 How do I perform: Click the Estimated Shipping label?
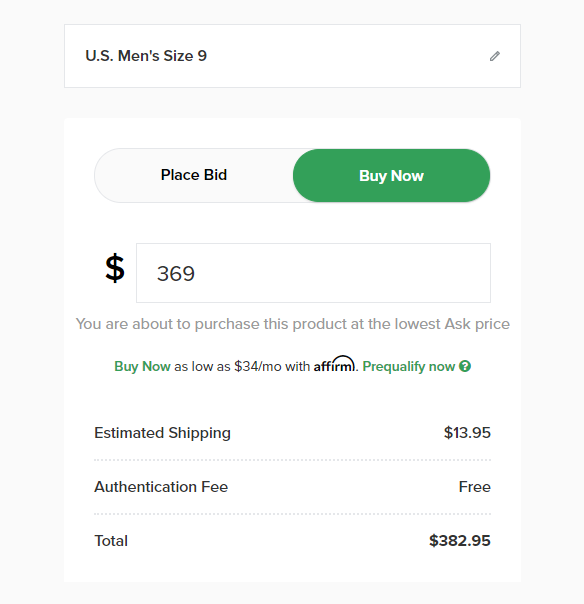click(163, 433)
